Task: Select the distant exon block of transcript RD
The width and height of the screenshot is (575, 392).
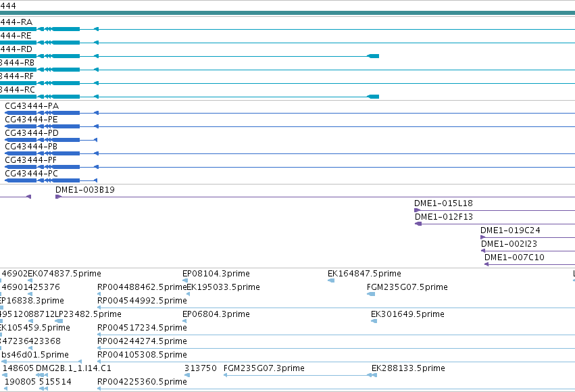Action: [x=373, y=56]
